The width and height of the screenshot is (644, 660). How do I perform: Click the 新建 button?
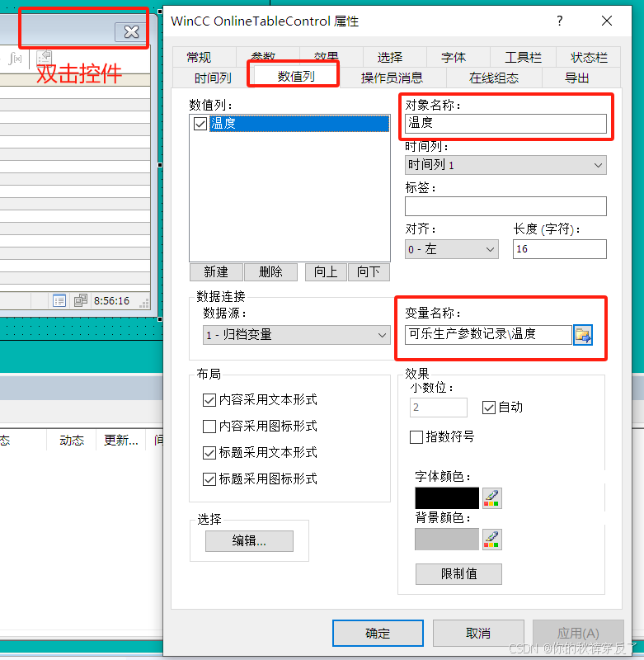coord(216,272)
